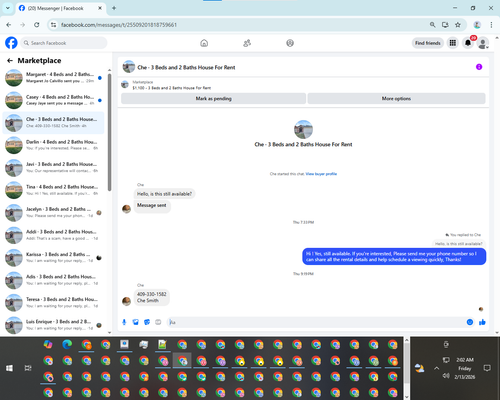Click the Mark as pending button
Viewport: 500px width, 400px height.
213,99
